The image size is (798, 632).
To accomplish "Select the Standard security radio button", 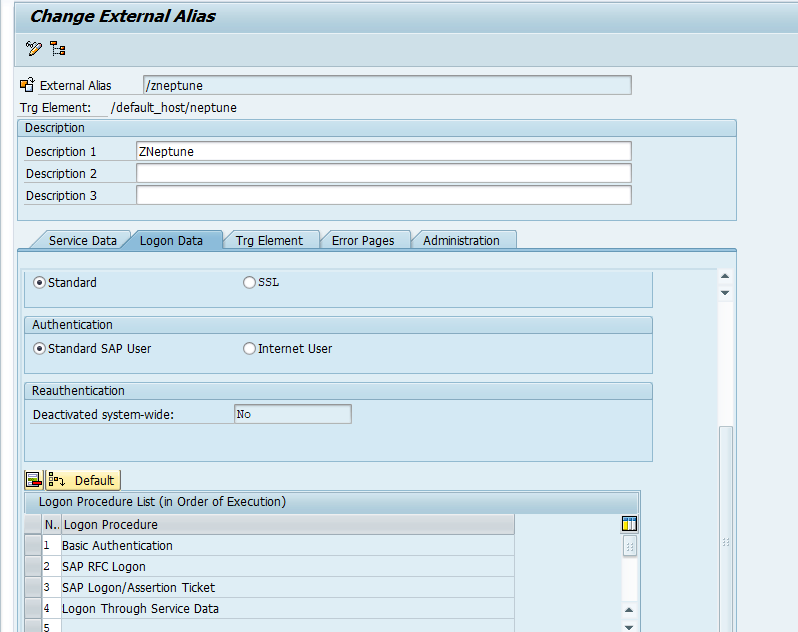I will (39, 282).
